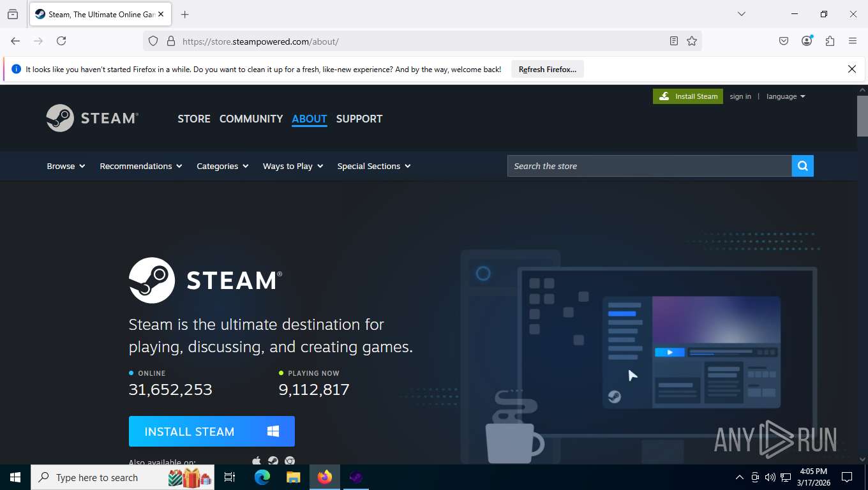
Task: Open the Windows Start menu
Action: 15,477
